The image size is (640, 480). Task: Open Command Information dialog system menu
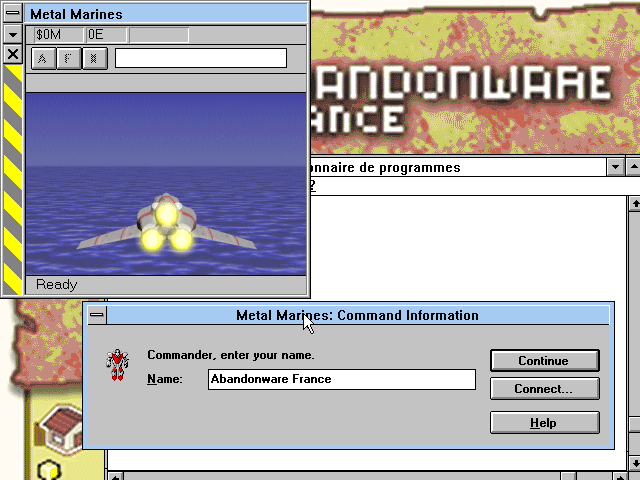(97, 315)
